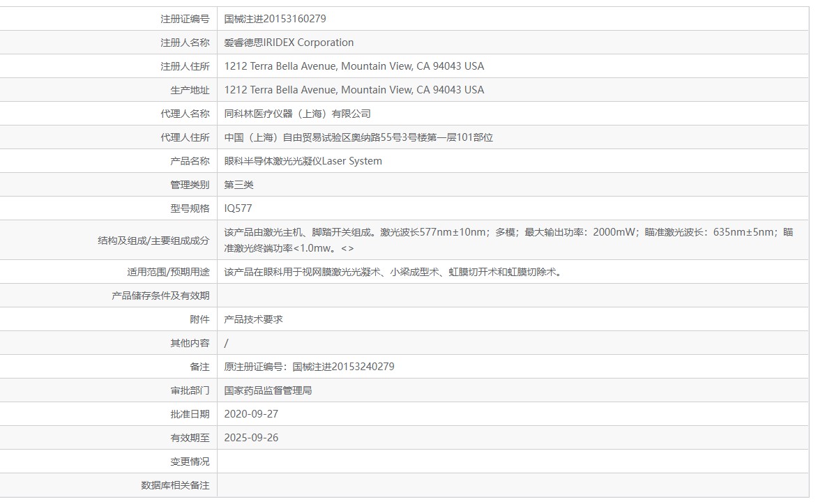
Task: Click the 生产地址 label
Action: coord(190,90)
